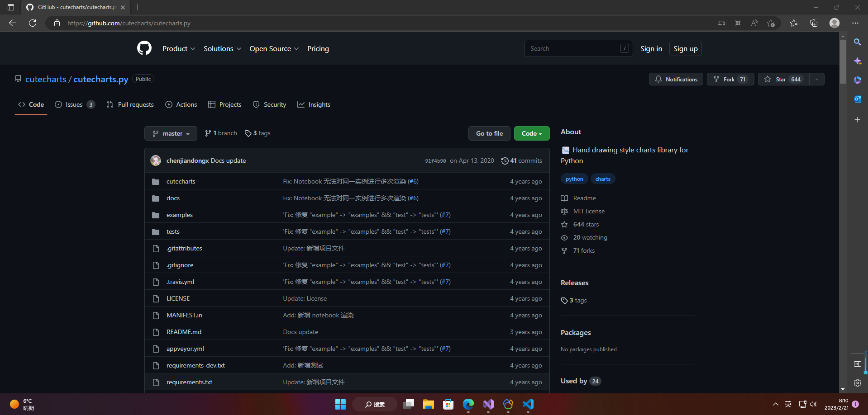Screen dimensions: 868x415
Task: Open the chenjiandongx avatar image
Action: pos(156,160)
